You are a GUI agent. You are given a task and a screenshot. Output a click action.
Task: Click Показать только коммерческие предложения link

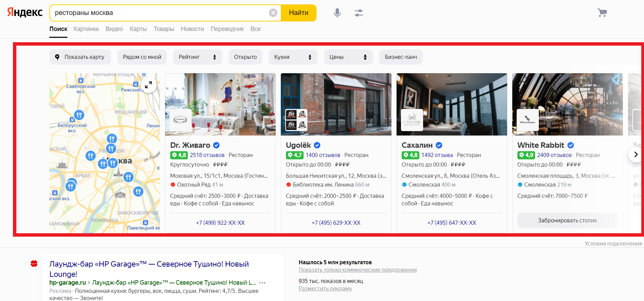tap(358, 270)
